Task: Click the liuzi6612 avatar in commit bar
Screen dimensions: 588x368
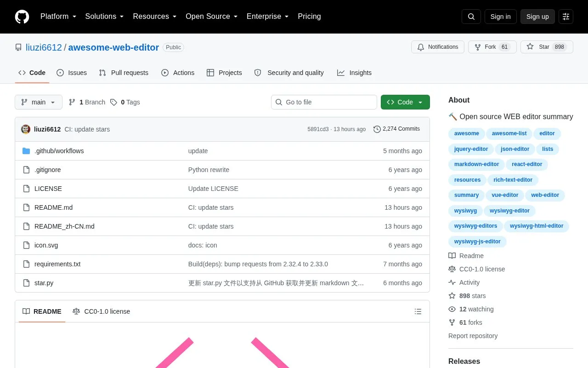Action: coord(26,129)
